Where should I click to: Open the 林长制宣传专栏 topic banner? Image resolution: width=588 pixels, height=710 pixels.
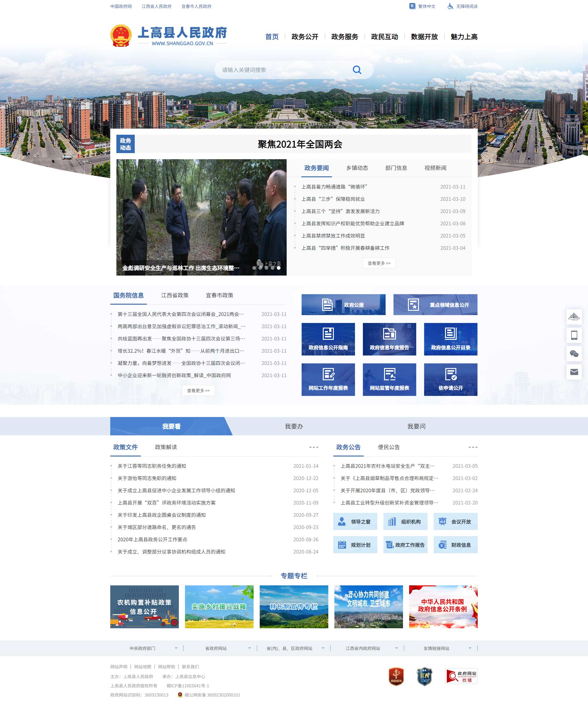294,607
